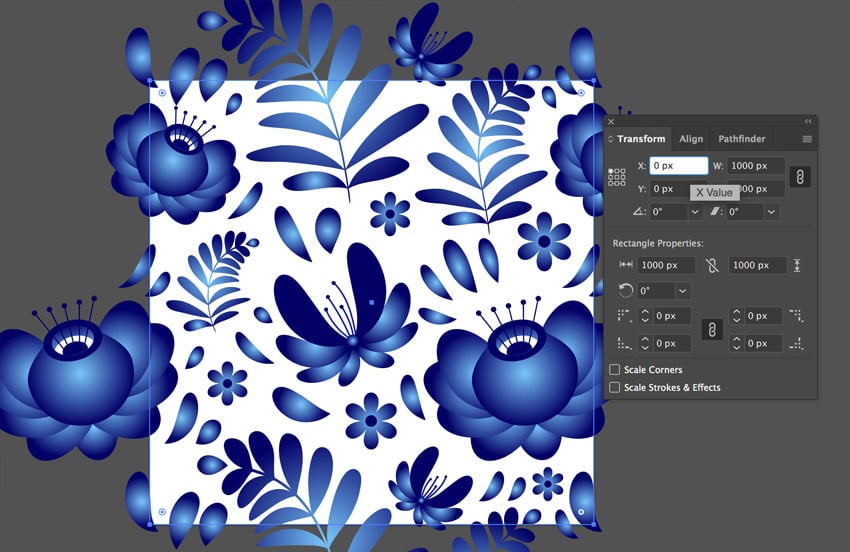Click the rectangle width icon
This screenshot has height=552, width=850.
click(626, 265)
